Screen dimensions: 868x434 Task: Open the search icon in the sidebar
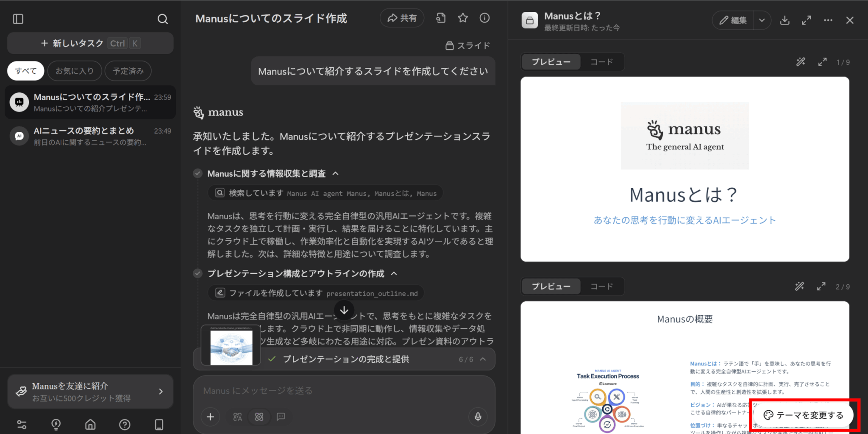[163, 19]
